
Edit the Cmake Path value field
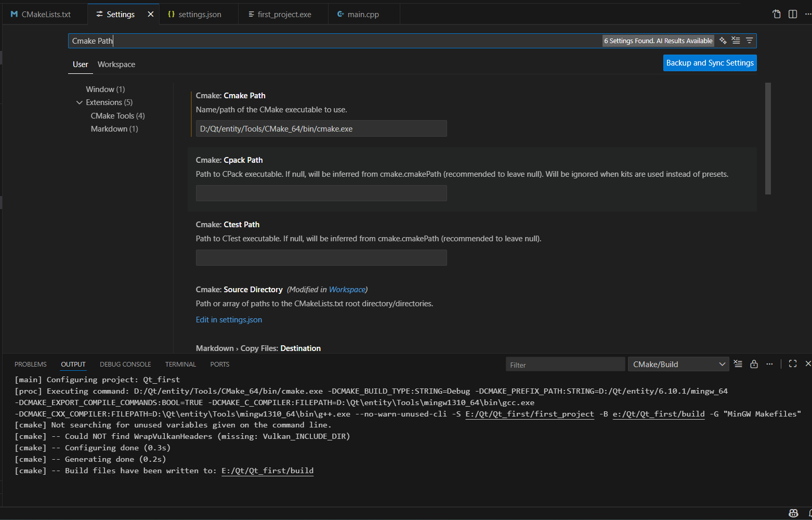[x=321, y=128]
